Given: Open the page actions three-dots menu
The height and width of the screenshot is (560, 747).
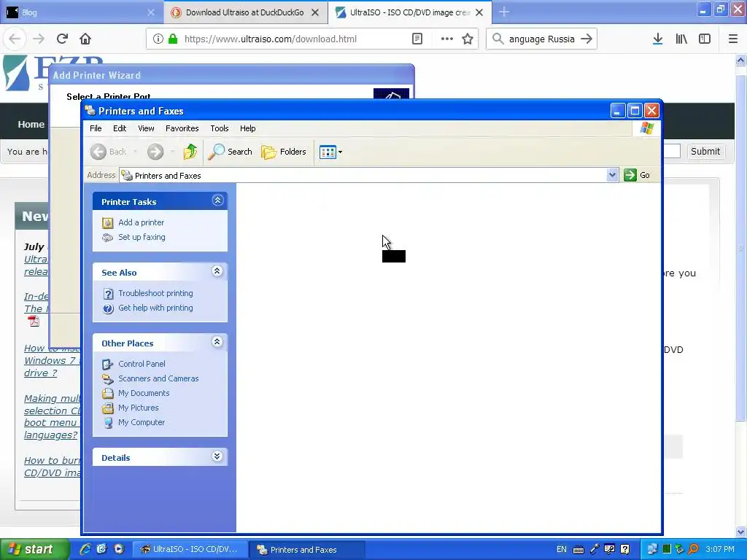Looking at the screenshot, I should [447, 39].
